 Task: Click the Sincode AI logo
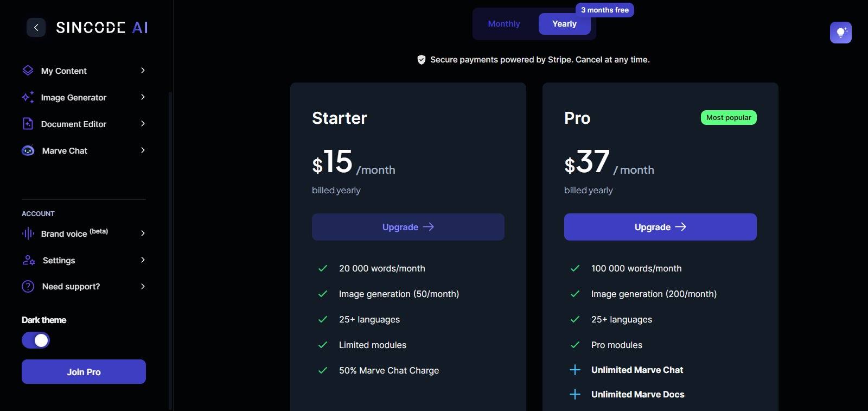click(x=102, y=27)
